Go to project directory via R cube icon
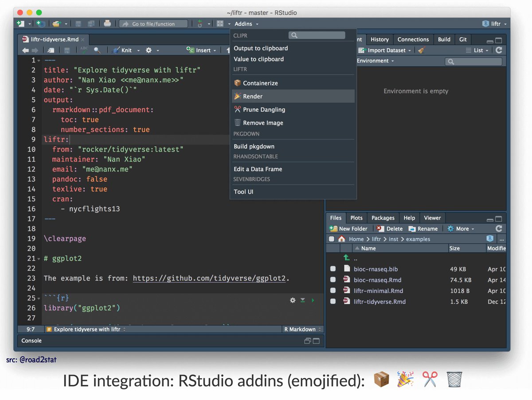The width and height of the screenshot is (532, 400). click(x=490, y=239)
